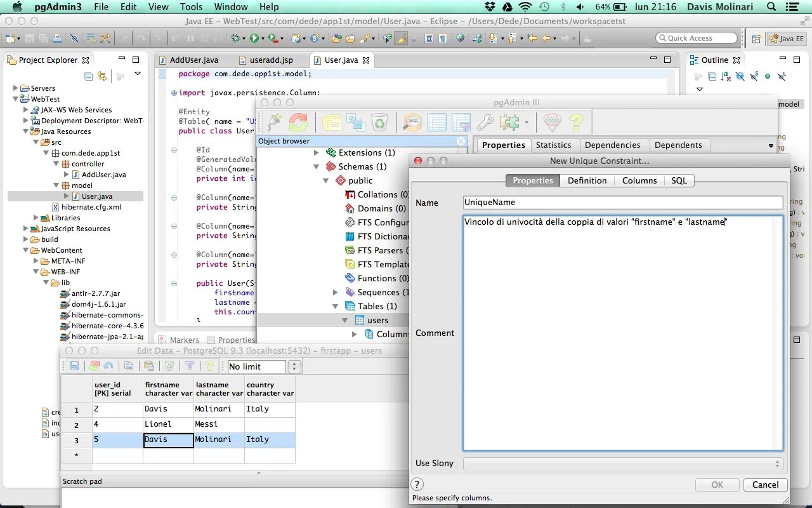Copy selection in Edit Data toolbar

click(129, 366)
